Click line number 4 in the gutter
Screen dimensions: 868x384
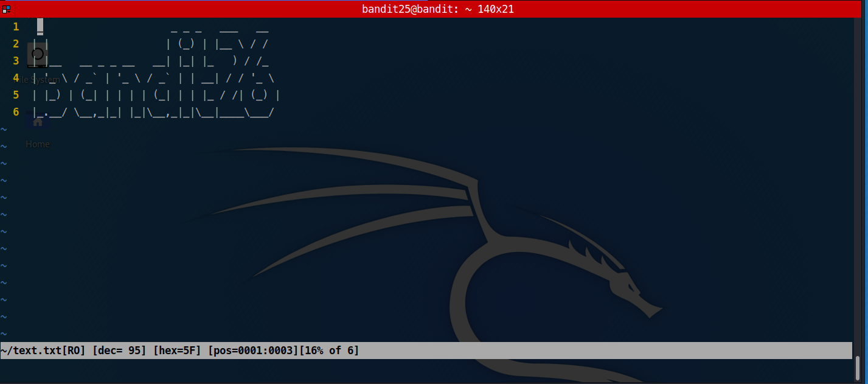coord(16,78)
